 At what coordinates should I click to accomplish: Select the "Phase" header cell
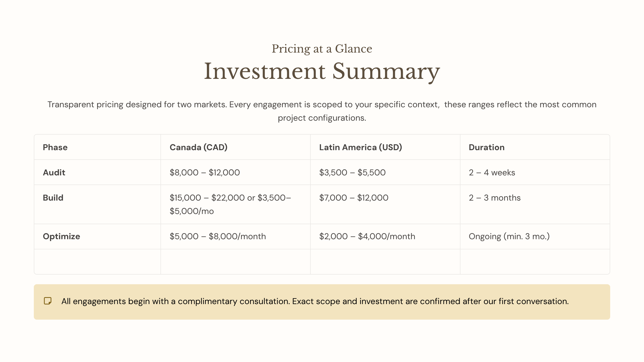click(x=55, y=147)
